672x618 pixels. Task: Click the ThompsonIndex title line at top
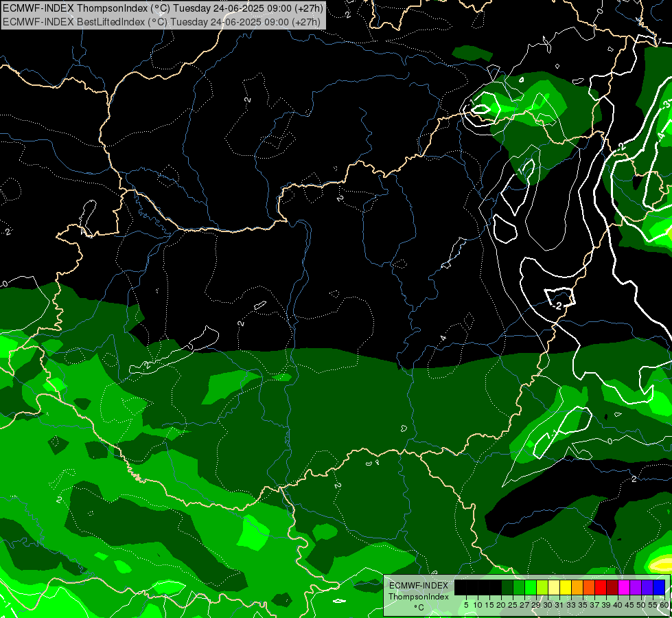click(163, 8)
